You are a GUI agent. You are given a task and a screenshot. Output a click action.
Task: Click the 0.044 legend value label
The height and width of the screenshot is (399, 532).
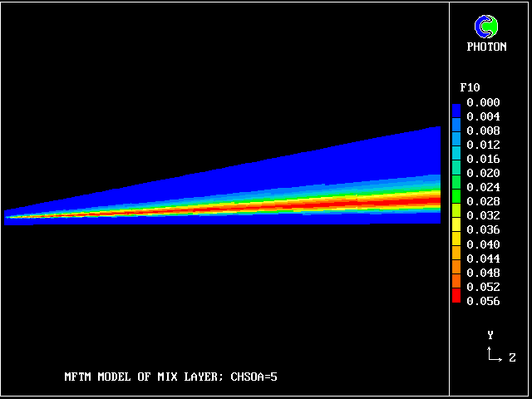483,259
